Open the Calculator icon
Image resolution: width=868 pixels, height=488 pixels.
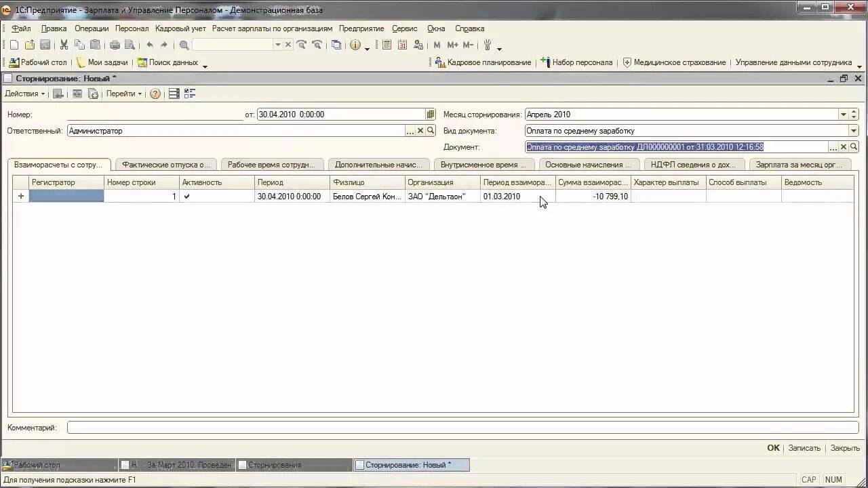point(387,45)
